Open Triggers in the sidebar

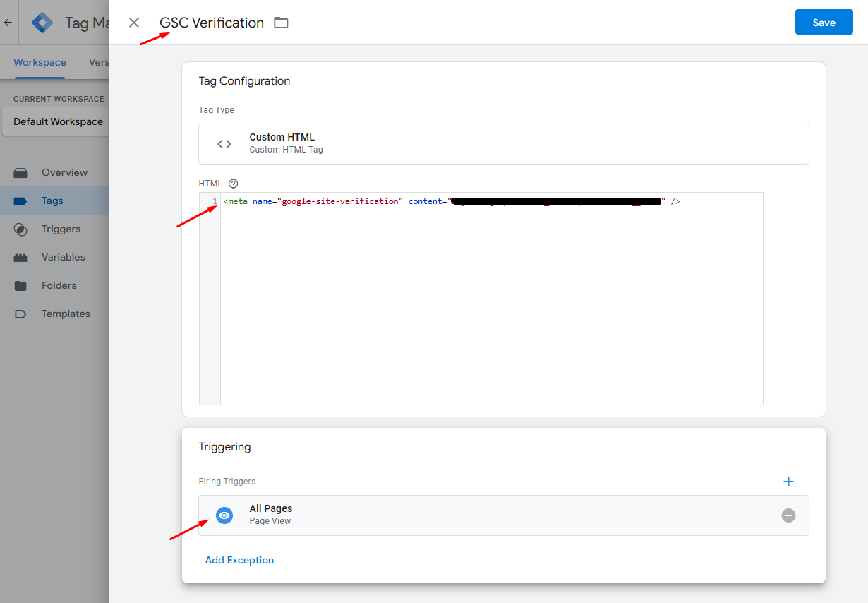click(54, 229)
